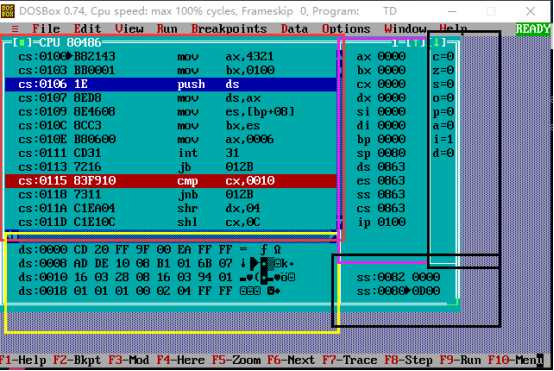Viewport: 554px width, 371px height.
Task: Open the File menu
Action: click(46, 29)
